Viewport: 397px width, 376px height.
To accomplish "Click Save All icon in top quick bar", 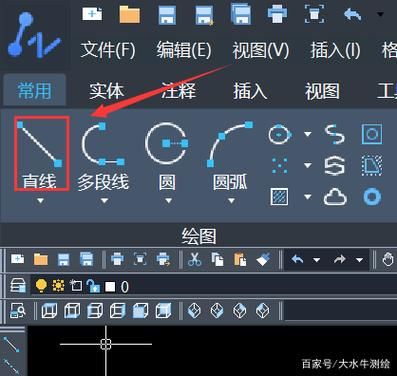I will click(x=241, y=14).
